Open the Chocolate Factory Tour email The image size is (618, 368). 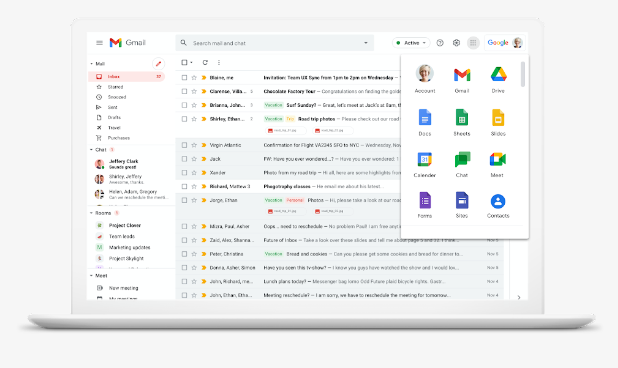coord(289,91)
